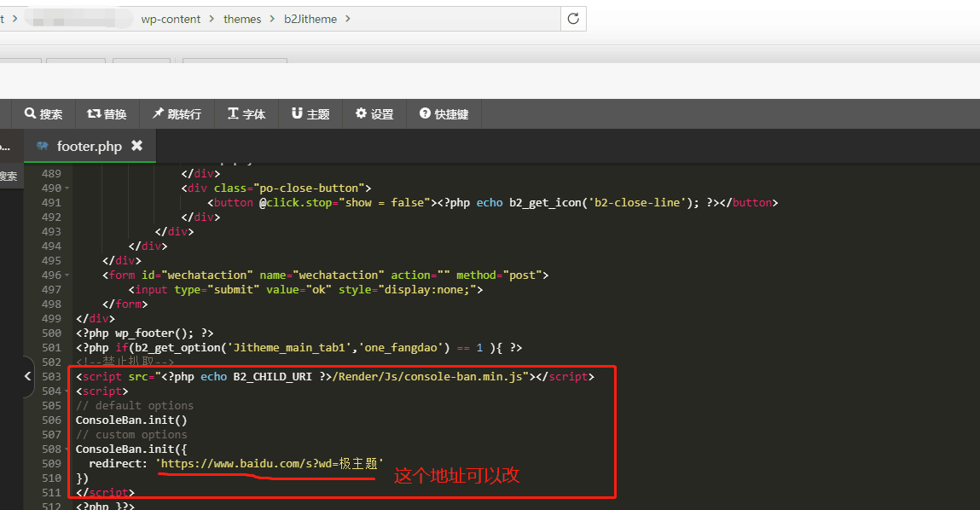Click the '// default options' comment
980x510 pixels.
(135, 406)
